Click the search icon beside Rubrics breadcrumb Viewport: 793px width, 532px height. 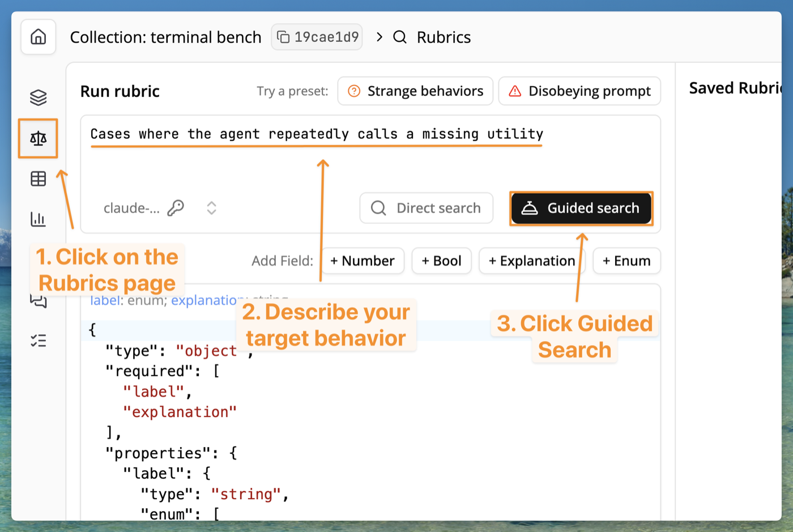(x=400, y=37)
